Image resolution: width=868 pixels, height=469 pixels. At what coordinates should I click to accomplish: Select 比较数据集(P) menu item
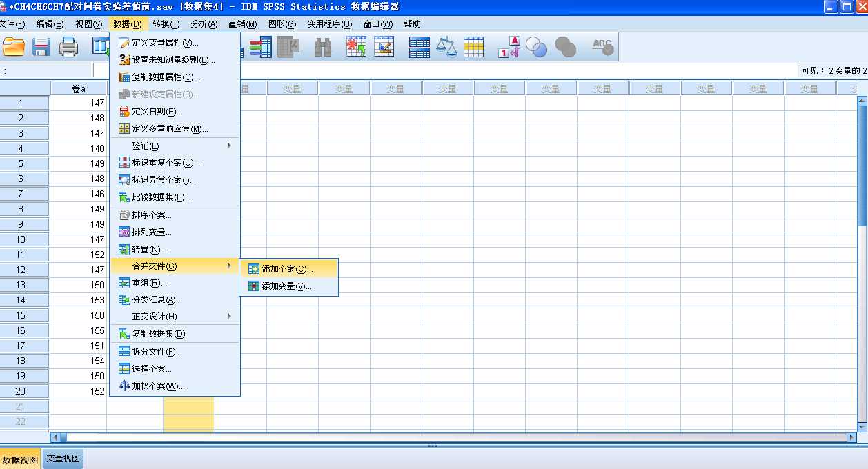[175, 197]
